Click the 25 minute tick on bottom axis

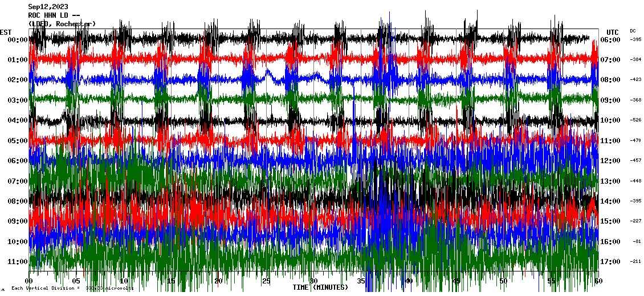coord(266,281)
